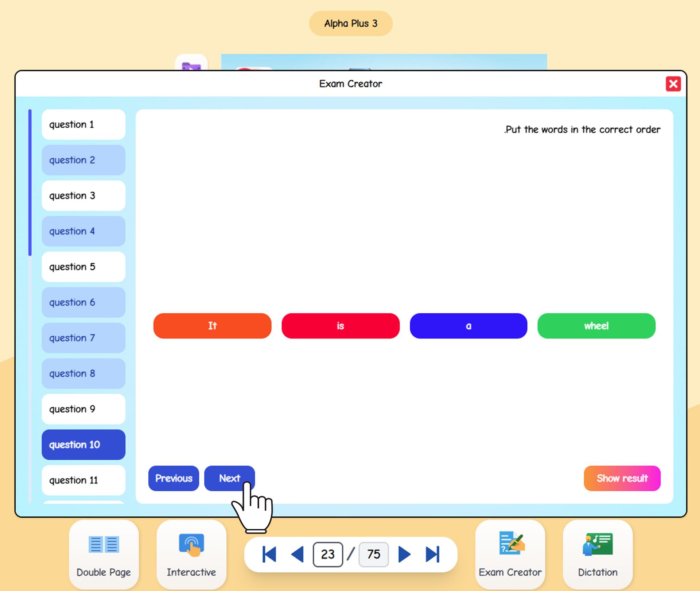Viewport: 700px width, 591px height.
Task: Click the total pages box showing 75
Action: click(x=374, y=555)
